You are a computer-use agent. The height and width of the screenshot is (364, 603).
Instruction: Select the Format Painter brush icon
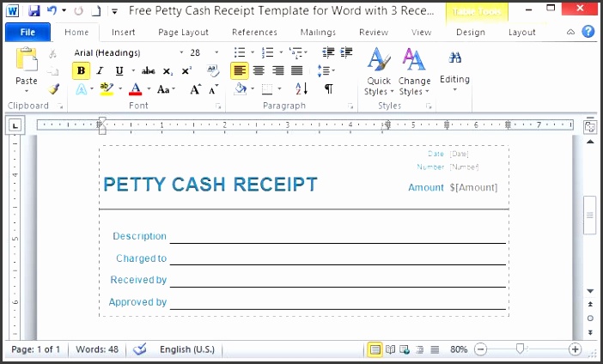pos(54,88)
